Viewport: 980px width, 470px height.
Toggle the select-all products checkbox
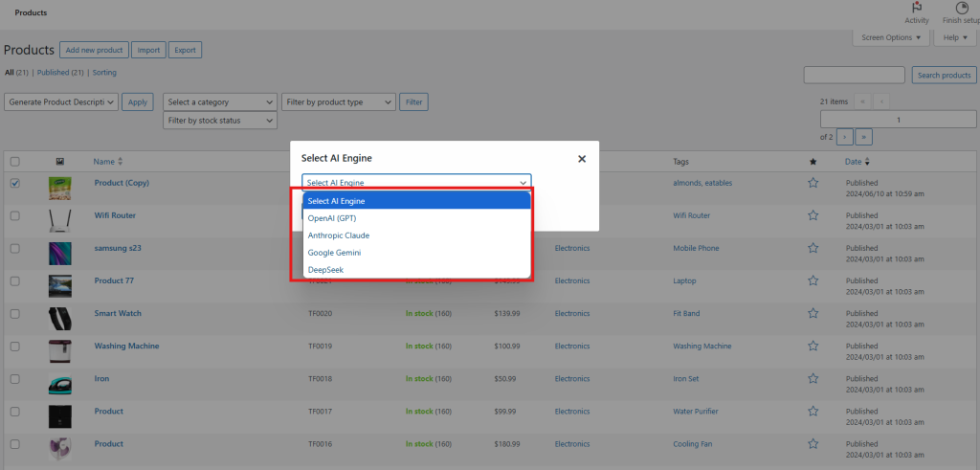point(15,162)
